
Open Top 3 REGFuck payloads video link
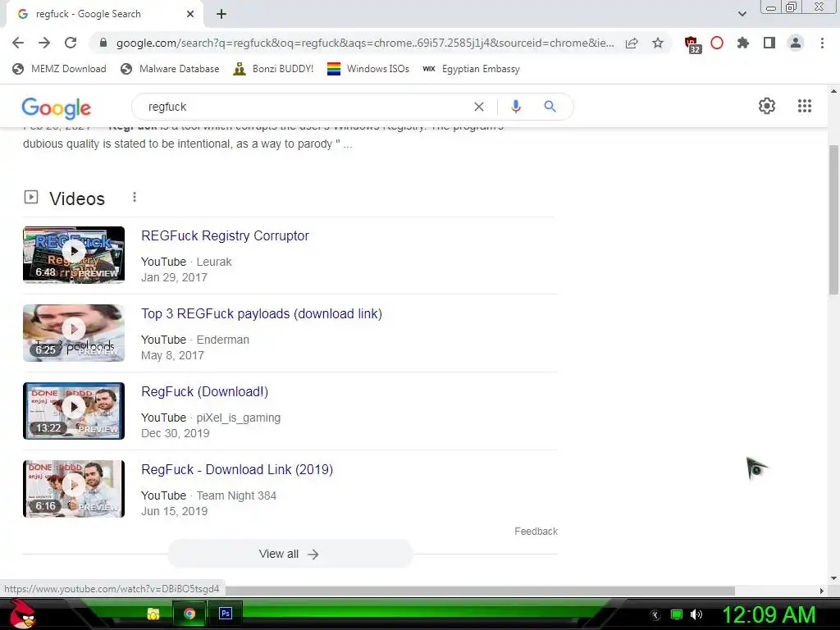click(x=262, y=313)
